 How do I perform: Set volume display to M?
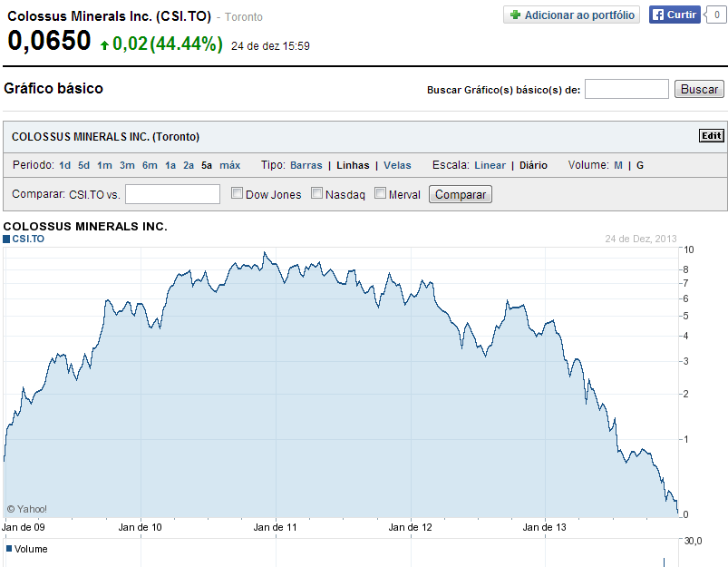(x=618, y=165)
